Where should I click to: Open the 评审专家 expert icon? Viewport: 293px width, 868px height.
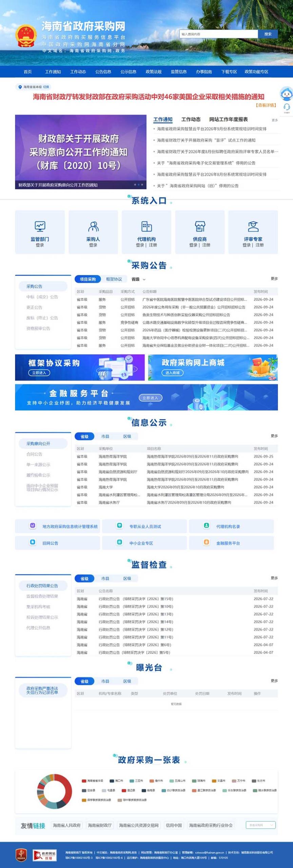point(253,226)
